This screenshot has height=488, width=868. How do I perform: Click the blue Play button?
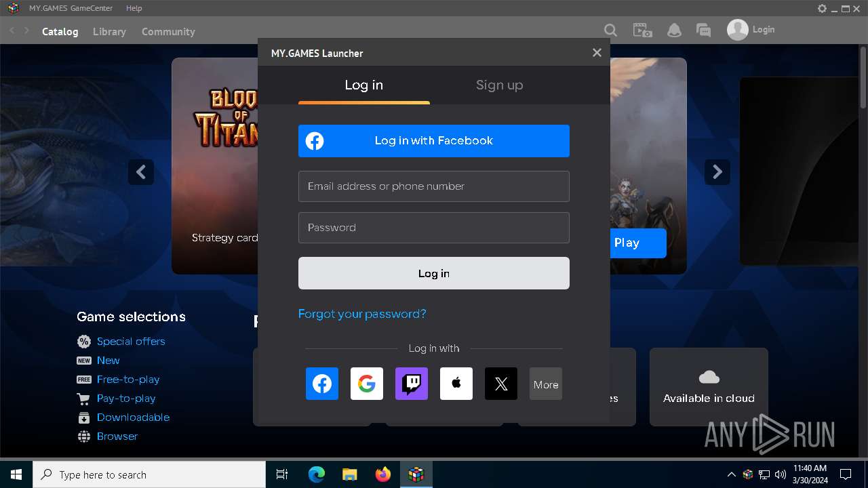point(637,243)
